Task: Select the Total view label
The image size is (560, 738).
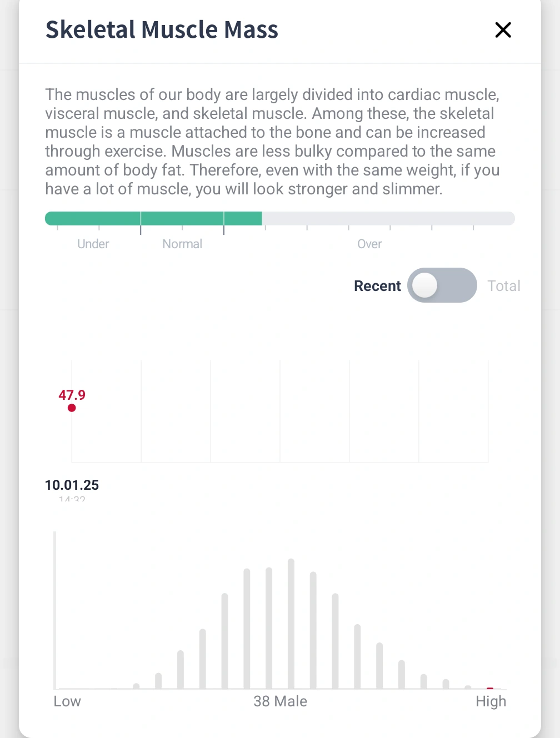Action: point(504,286)
